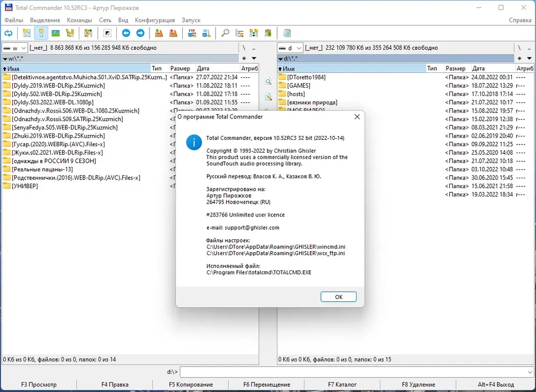
Task: Switch to brief file list view icon
Action: click(x=27, y=33)
